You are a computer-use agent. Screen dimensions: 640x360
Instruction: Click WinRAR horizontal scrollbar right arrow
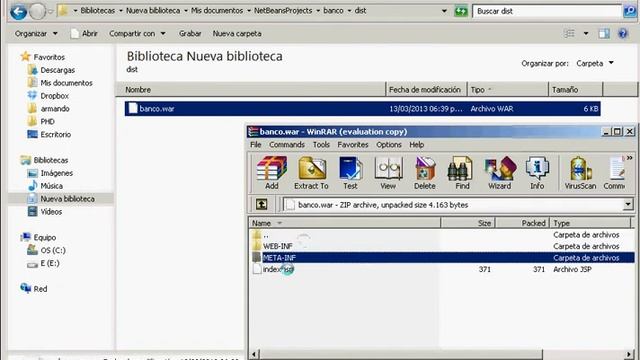point(629,354)
